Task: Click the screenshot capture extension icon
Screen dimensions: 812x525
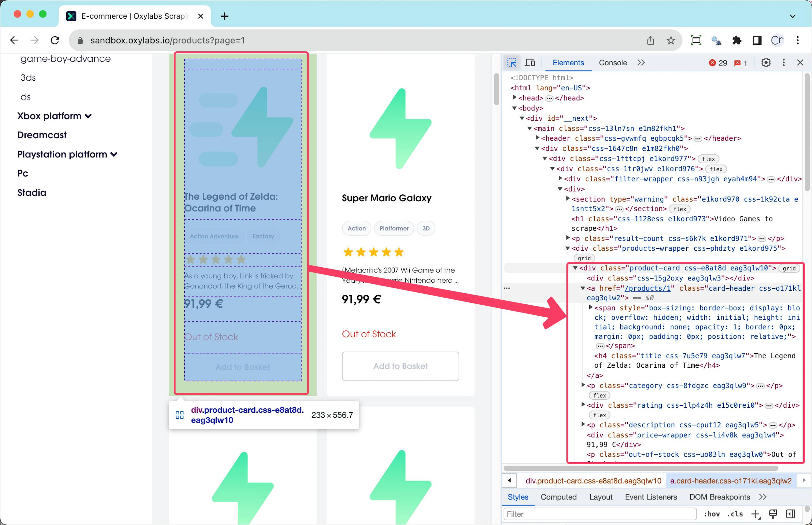Action: (x=696, y=40)
